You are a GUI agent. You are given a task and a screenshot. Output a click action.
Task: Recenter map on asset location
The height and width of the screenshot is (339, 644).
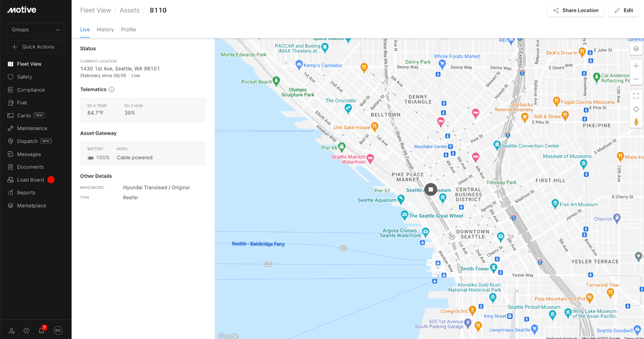point(636,109)
